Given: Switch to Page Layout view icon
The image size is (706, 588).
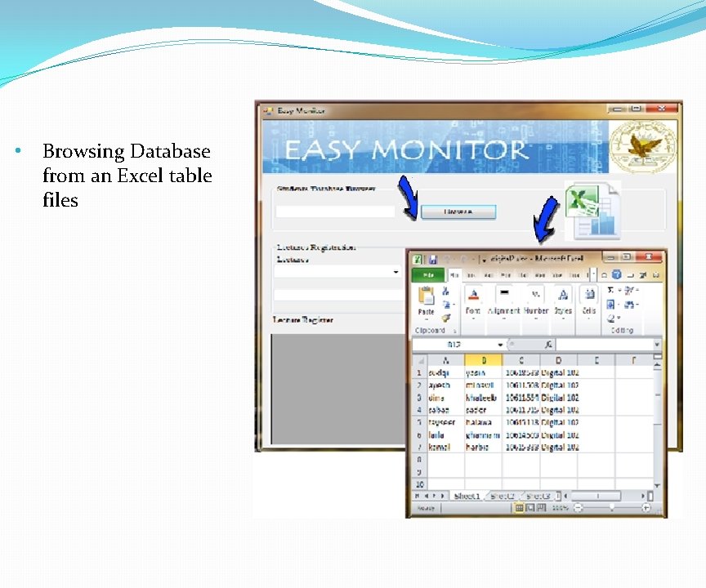Looking at the screenshot, I should click(530, 508).
